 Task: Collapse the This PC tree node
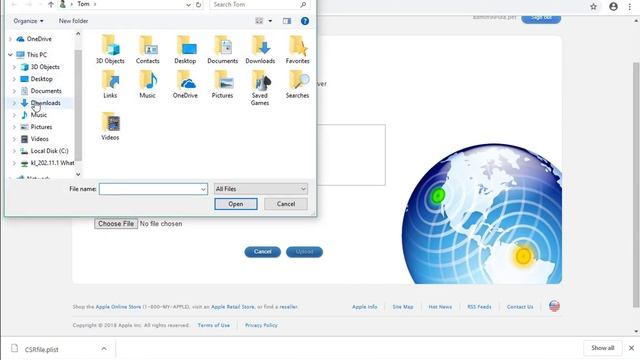click(x=11, y=55)
